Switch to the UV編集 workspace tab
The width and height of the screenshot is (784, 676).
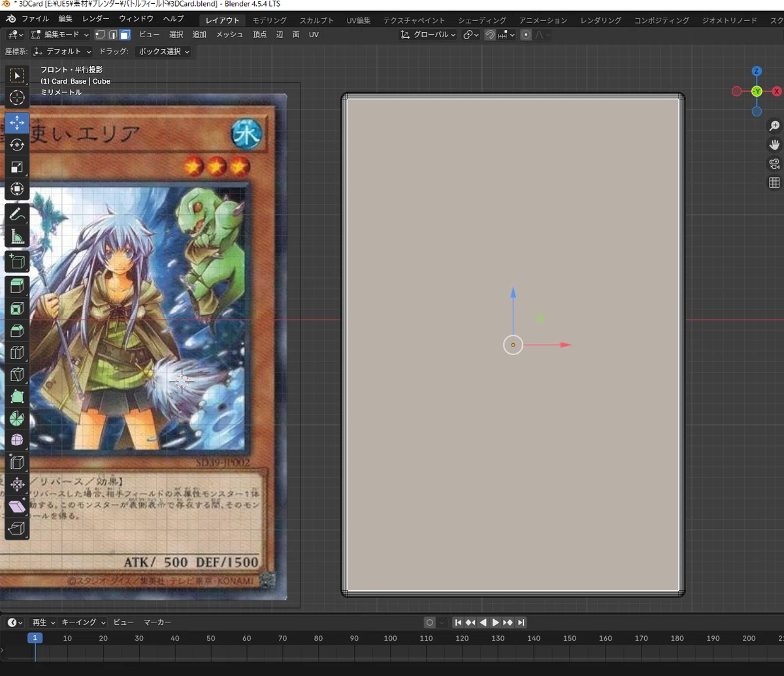[358, 20]
